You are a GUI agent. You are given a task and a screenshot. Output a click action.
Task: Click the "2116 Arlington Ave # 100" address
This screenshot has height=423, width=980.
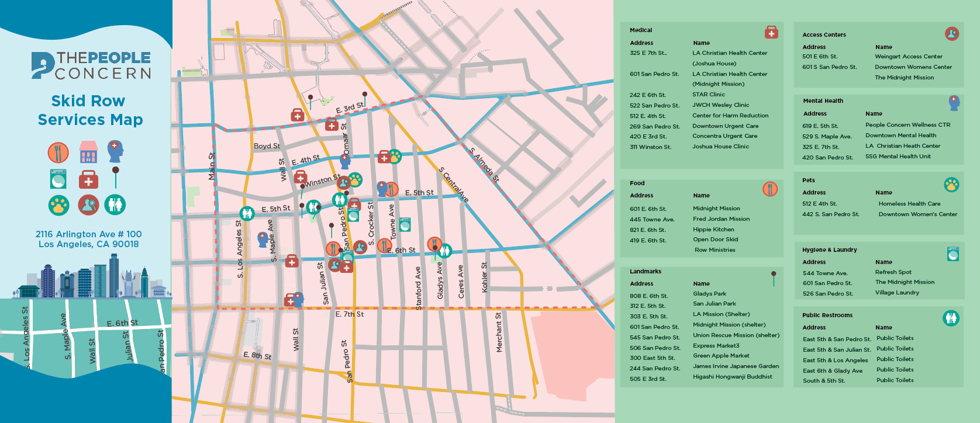[89, 234]
